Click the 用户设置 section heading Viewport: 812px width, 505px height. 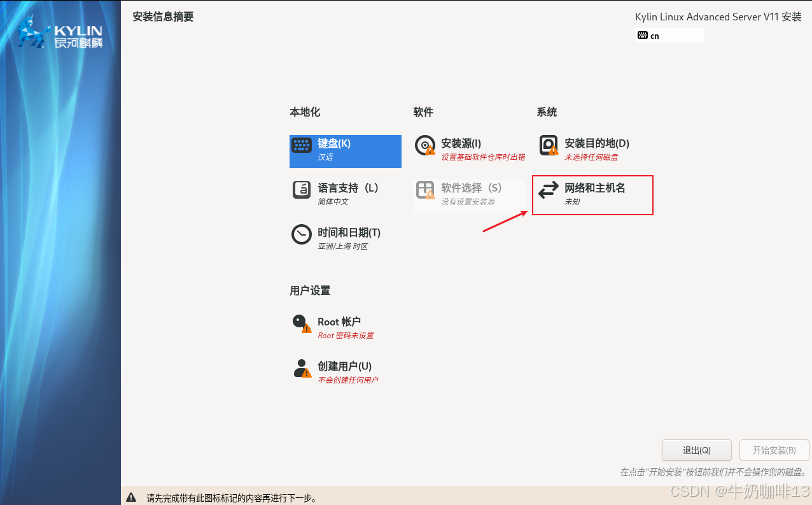(x=310, y=290)
